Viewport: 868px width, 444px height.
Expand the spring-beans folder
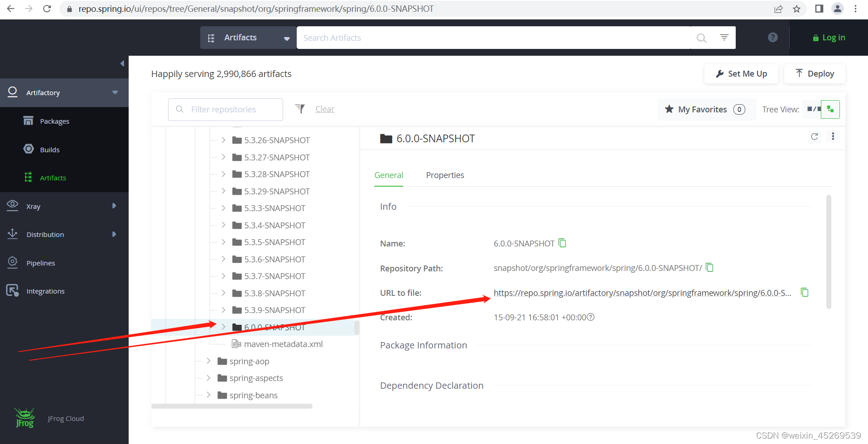point(208,395)
